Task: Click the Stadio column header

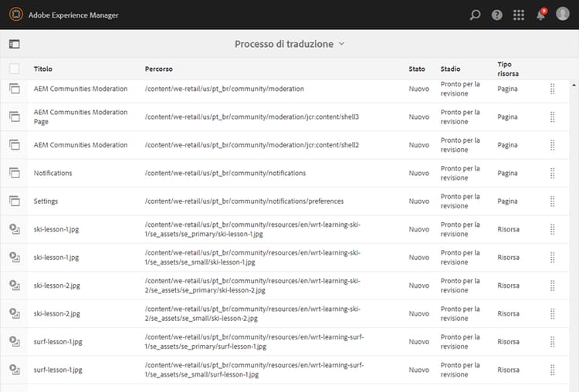Action: pyautogui.click(x=451, y=69)
